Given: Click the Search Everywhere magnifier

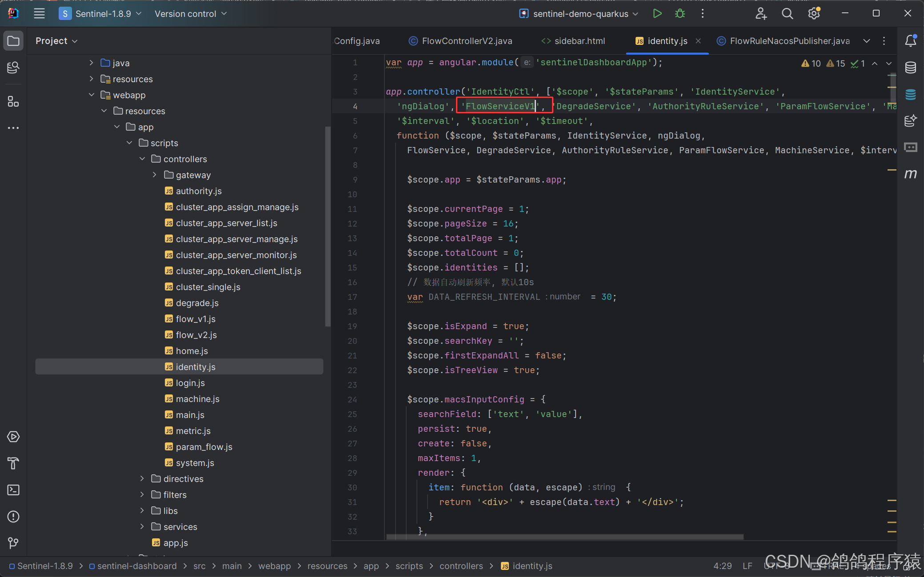Looking at the screenshot, I should pyautogui.click(x=787, y=14).
